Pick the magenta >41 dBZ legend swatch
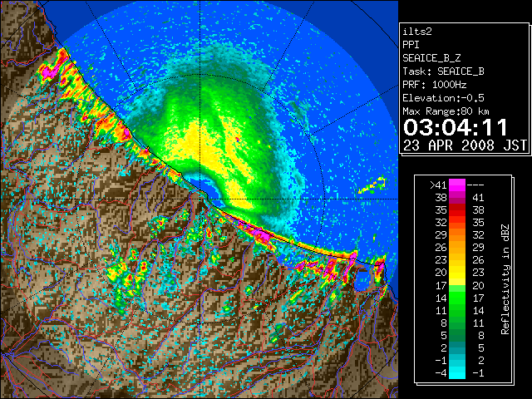This screenshot has width=532, height=399. tap(457, 185)
